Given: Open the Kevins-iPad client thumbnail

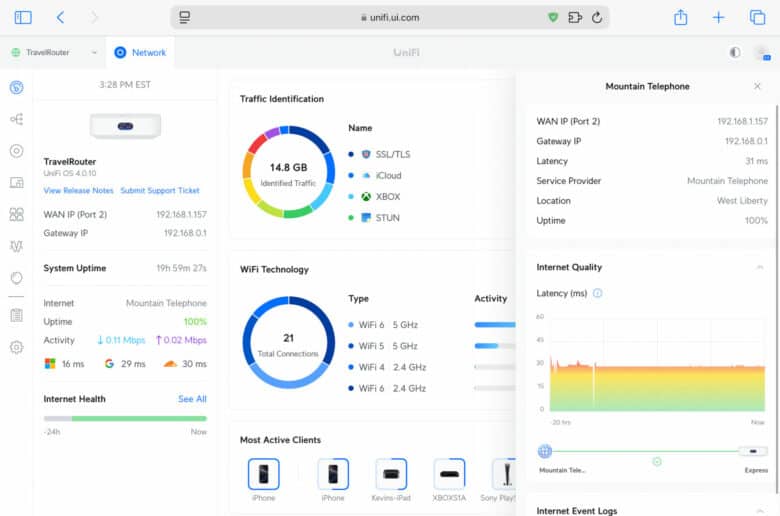Looking at the screenshot, I should [x=391, y=474].
